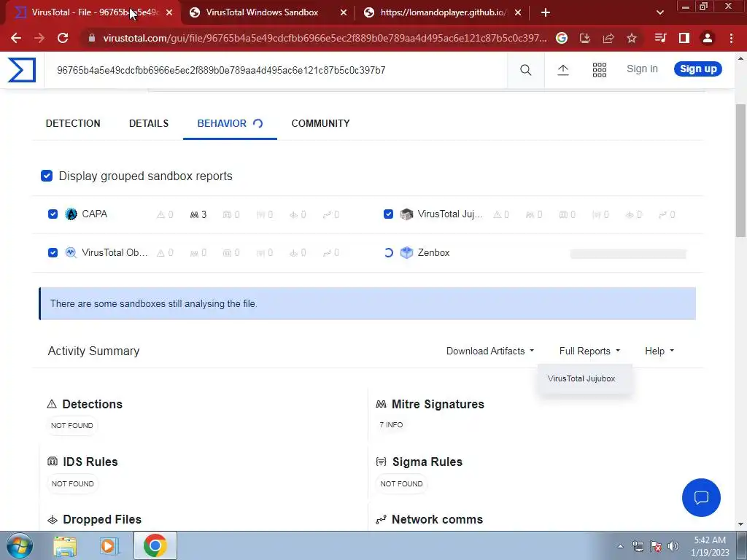Click the Sigma Rules heading icon
The image size is (747, 560).
tap(381, 462)
